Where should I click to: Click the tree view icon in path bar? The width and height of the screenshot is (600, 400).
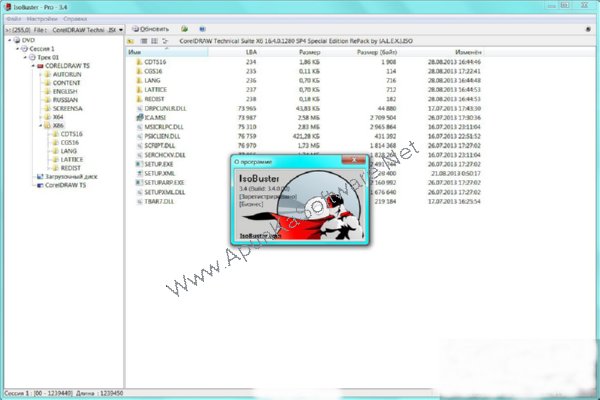coord(165,41)
